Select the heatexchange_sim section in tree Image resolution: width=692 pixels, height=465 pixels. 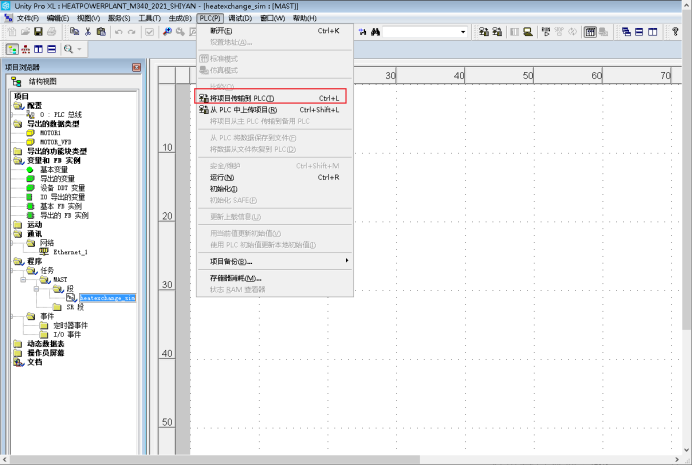(x=107, y=297)
